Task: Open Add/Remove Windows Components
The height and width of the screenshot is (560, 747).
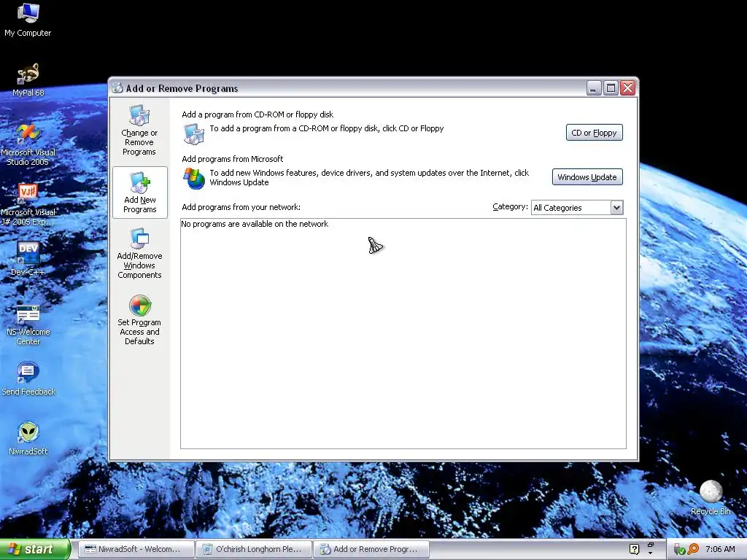Action: (x=139, y=253)
